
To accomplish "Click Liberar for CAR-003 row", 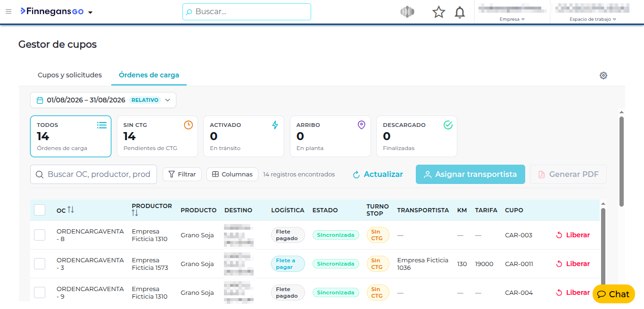I will pyautogui.click(x=573, y=235).
